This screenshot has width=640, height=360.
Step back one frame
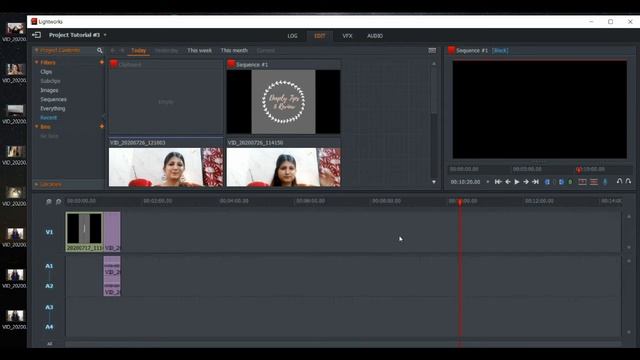coord(507,182)
